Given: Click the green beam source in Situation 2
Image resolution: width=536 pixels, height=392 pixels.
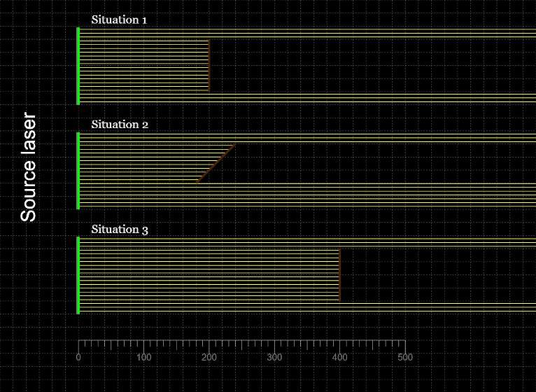Looking at the screenshot, I should pos(78,171).
